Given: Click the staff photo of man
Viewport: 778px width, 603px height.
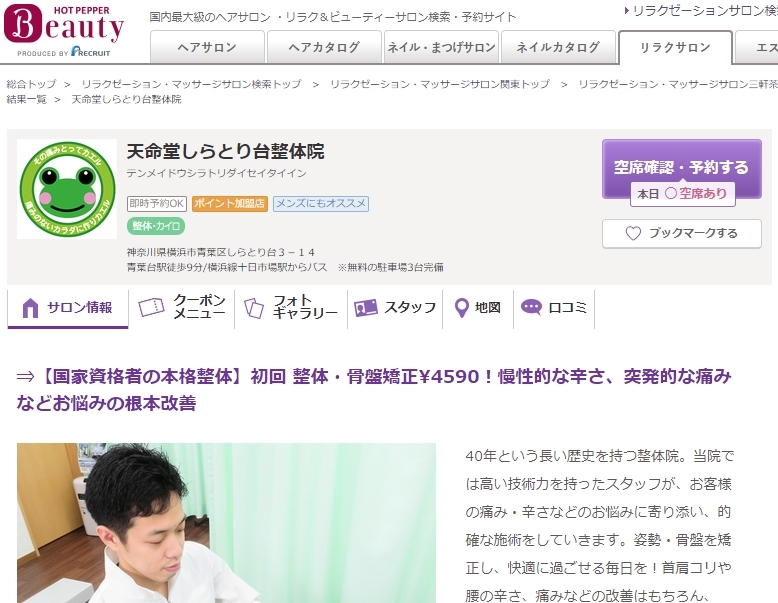Looking at the screenshot, I should click(226, 523).
